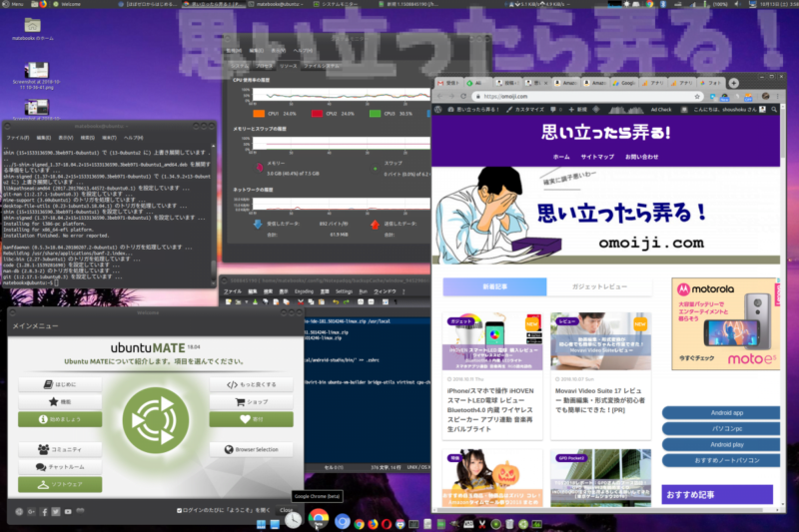
Task: Switch to the プロセス tab in System Monitor
Action: (264, 66)
